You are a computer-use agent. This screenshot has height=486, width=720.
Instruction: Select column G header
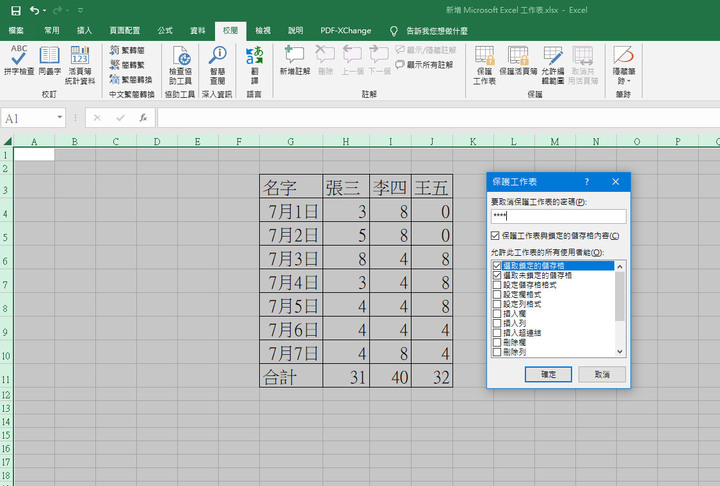291,141
